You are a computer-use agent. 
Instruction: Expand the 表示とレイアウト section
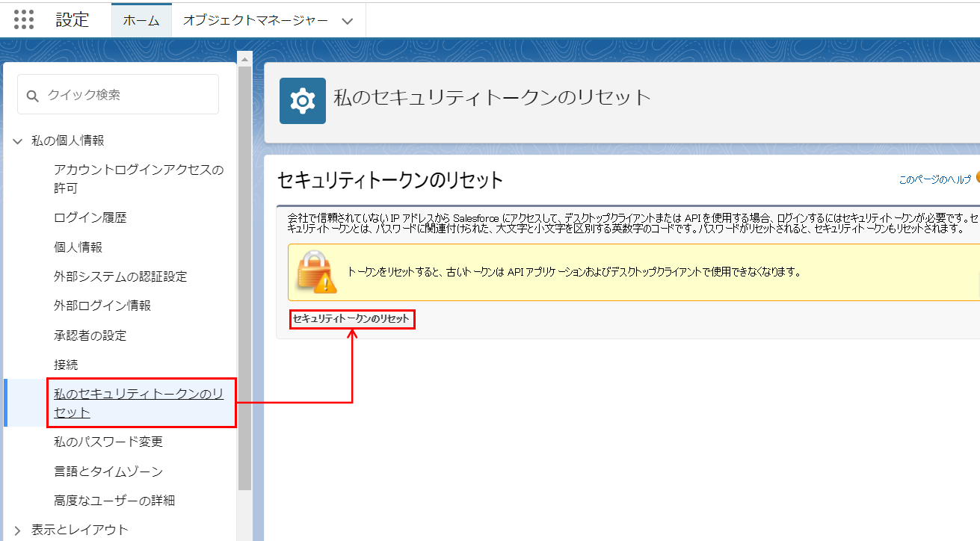(16, 529)
